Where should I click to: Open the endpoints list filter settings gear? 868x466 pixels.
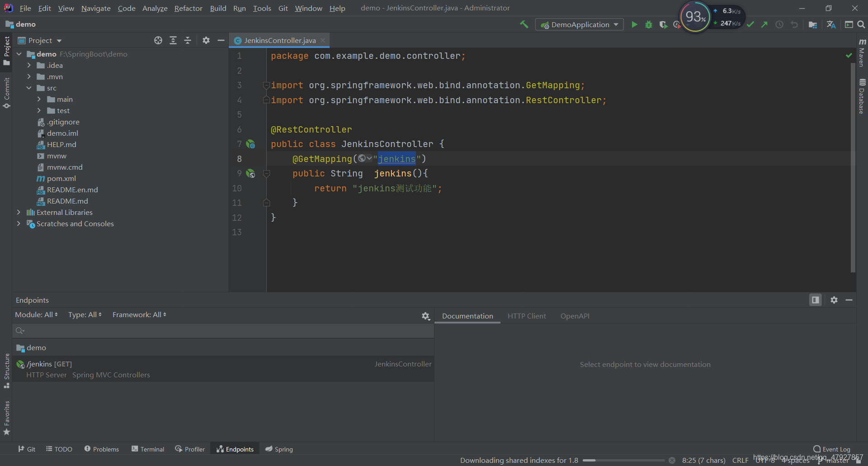(426, 316)
